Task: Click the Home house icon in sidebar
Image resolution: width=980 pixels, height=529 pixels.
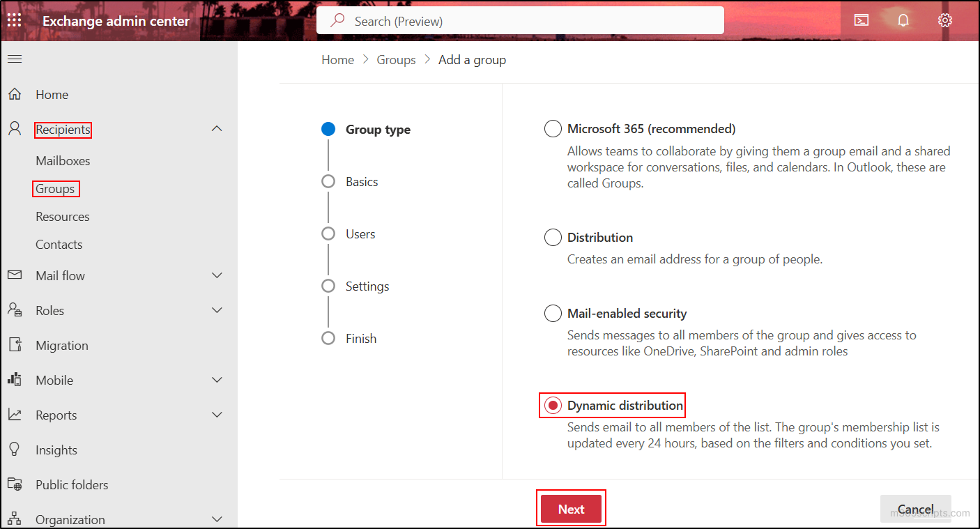Action: pos(15,94)
